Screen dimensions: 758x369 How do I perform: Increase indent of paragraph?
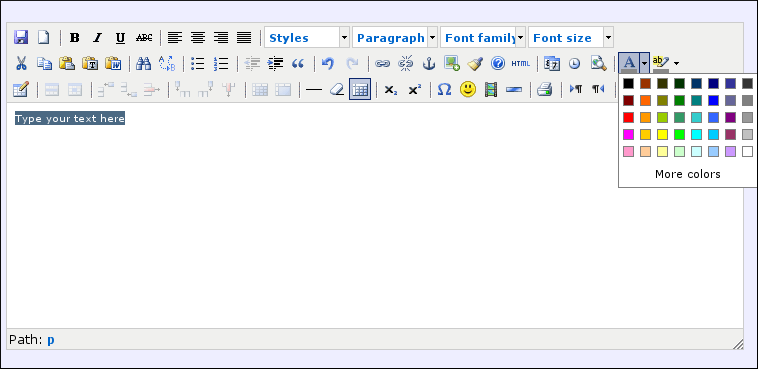(276, 63)
